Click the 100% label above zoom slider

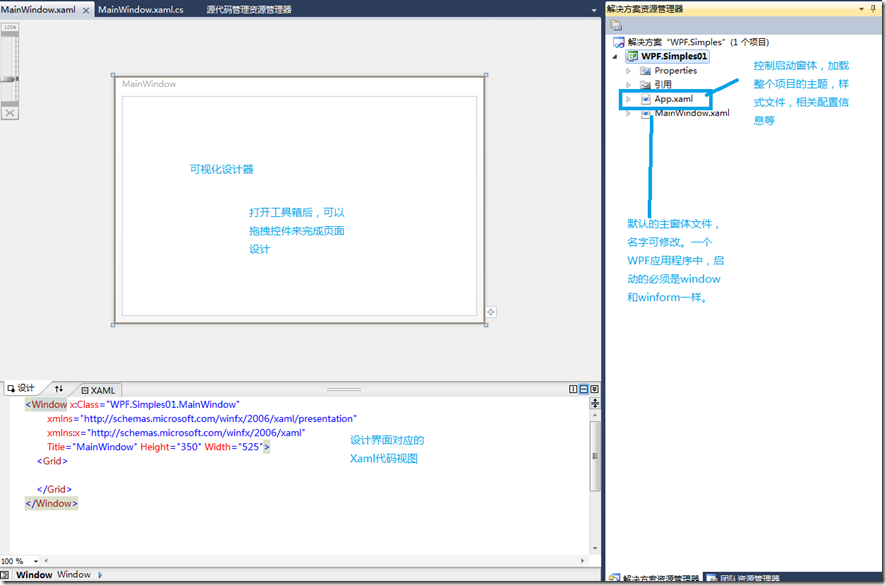pyautogui.click(x=10, y=27)
